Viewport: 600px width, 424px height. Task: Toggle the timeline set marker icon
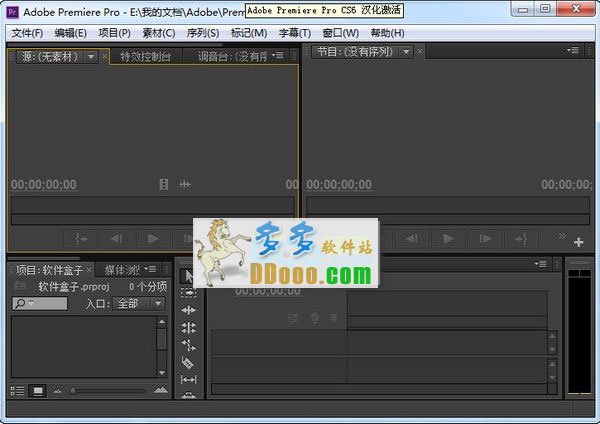(334, 318)
